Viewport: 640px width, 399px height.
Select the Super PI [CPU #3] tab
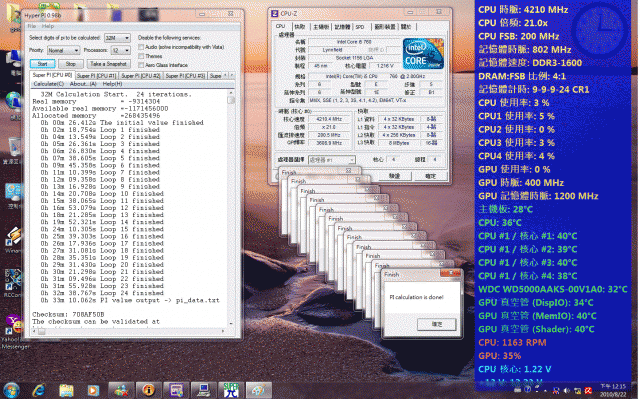tap(185, 76)
